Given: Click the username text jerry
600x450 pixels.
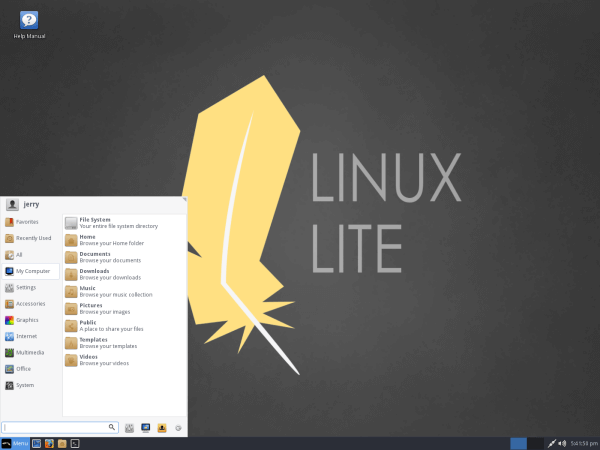Looking at the screenshot, I should pyautogui.click(x=31, y=204).
